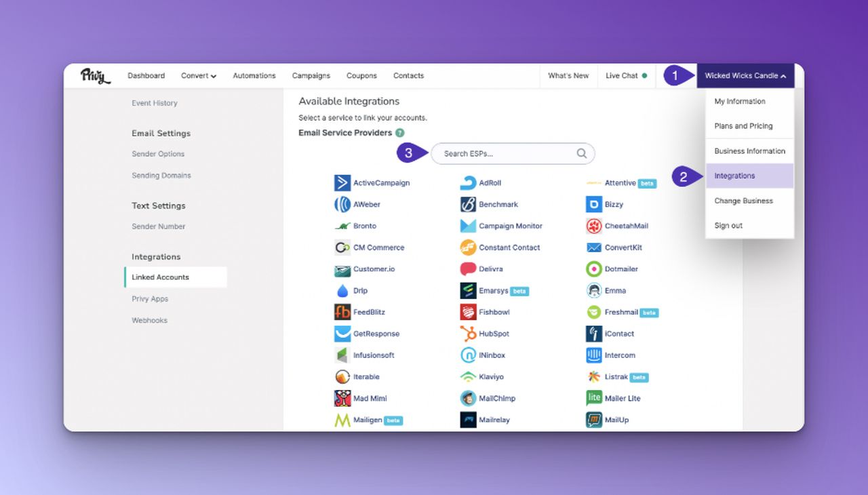
Task: Open Sender Options in sidebar
Action: pos(158,154)
